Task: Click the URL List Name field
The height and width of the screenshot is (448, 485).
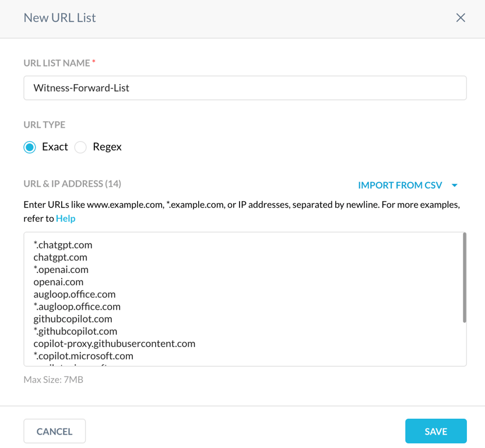Action: [245, 88]
